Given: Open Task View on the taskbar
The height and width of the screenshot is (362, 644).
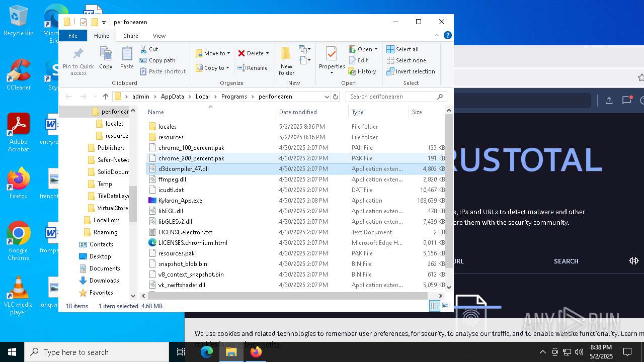Looking at the screenshot, I should 181,352.
